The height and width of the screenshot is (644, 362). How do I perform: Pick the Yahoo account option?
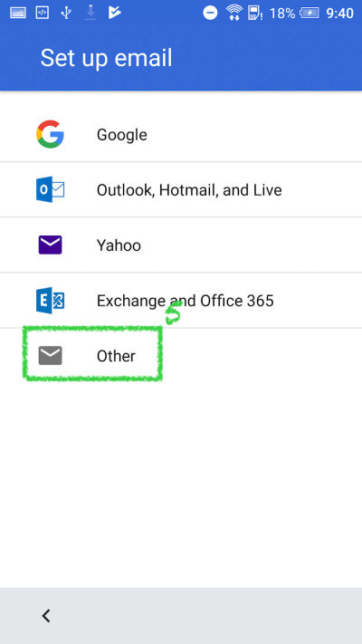181,245
